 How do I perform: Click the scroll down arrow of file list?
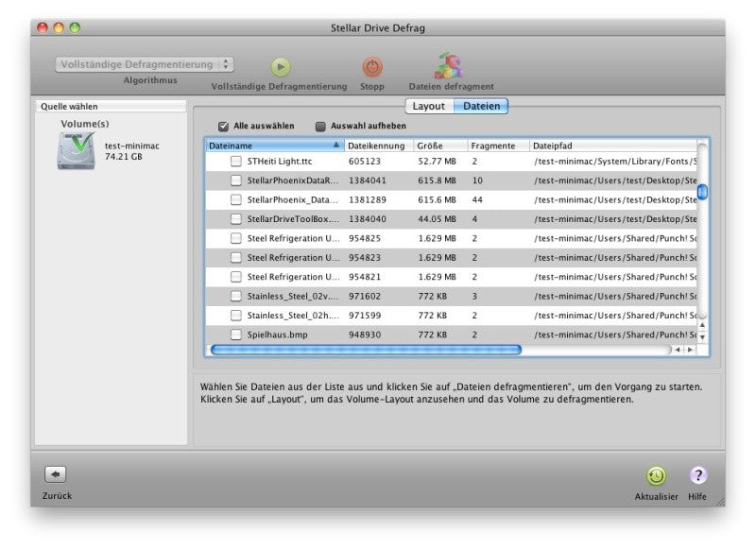coord(702,337)
